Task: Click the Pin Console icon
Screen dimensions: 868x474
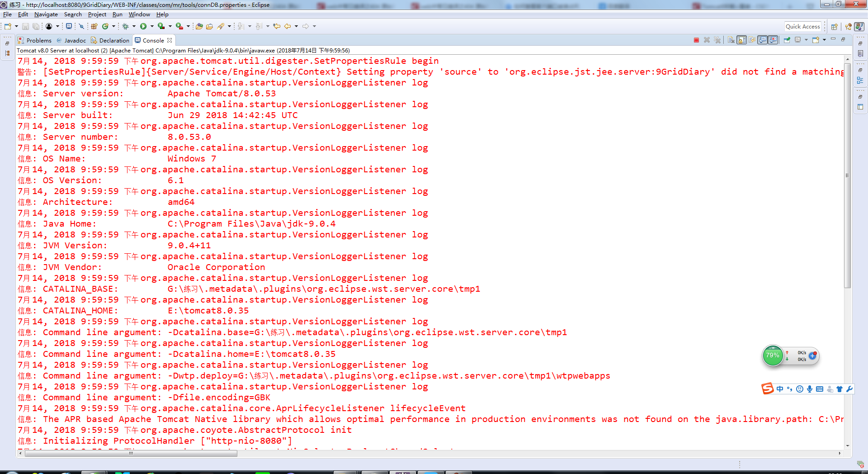Action: click(787, 40)
